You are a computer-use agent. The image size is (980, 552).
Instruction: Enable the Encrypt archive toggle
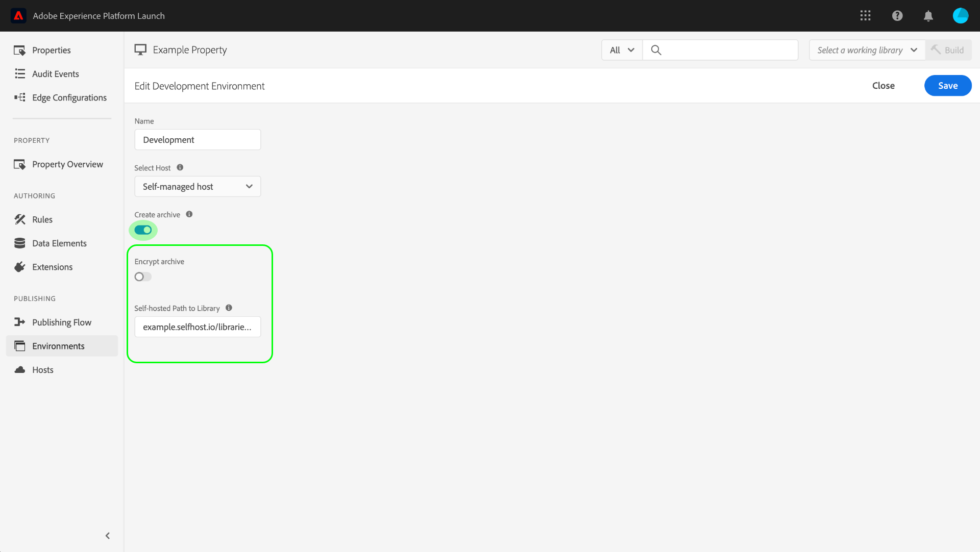pyautogui.click(x=143, y=277)
